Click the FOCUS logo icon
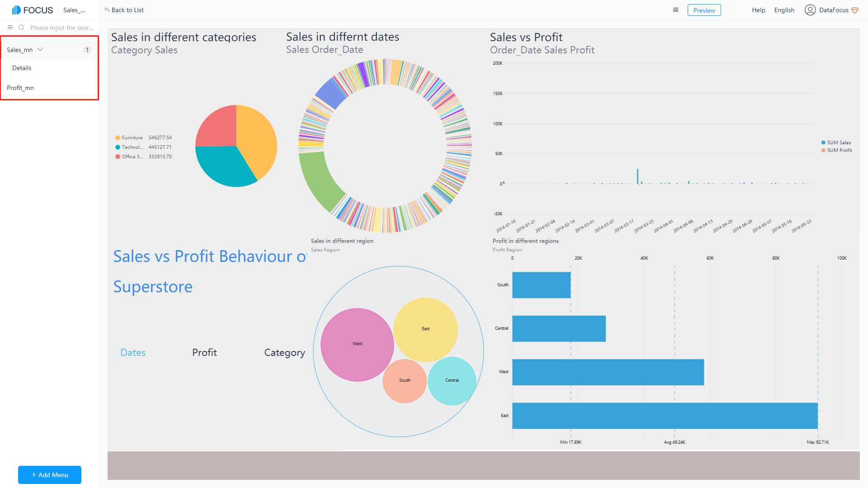 tap(16, 10)
